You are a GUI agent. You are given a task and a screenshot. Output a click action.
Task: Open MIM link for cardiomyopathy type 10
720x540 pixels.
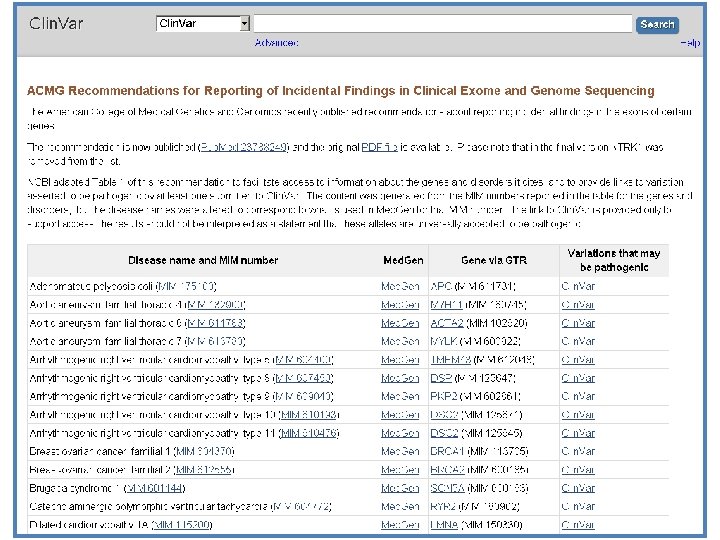pos(309,415)
